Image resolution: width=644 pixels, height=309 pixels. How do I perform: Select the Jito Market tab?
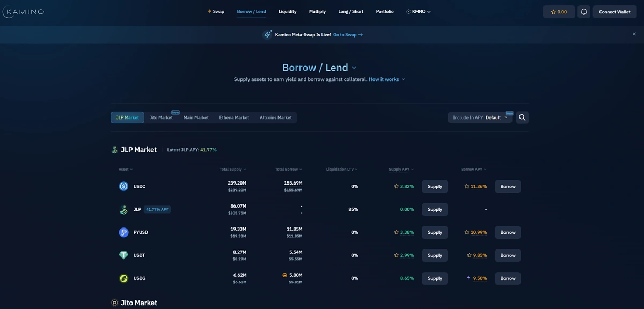[x=161, y=117]
